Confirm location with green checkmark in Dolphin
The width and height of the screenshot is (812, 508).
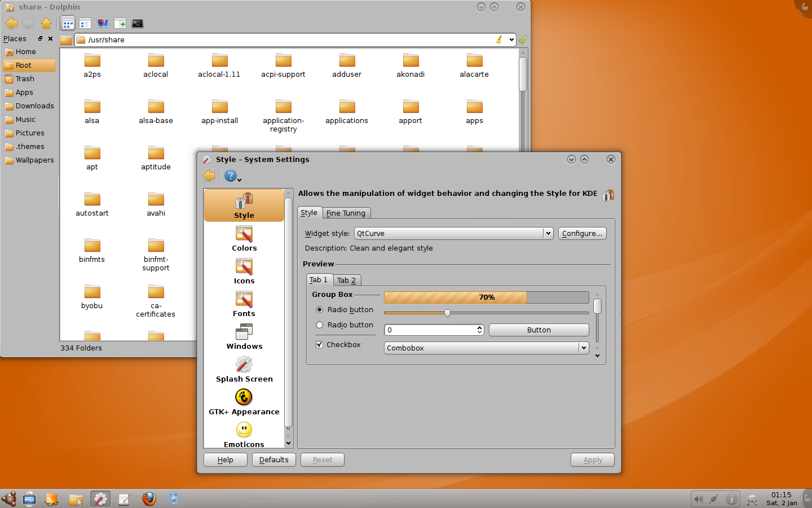tap(523, 40)
